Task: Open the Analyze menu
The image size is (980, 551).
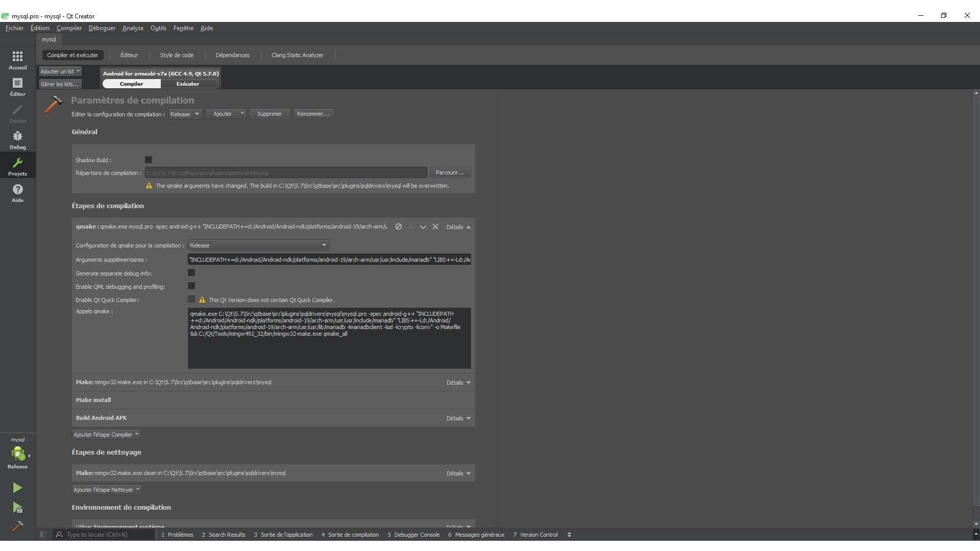Action: pos(133,28)
